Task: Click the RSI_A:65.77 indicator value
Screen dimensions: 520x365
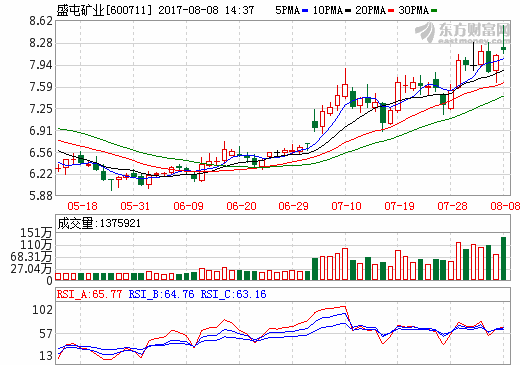Action: 89,294
